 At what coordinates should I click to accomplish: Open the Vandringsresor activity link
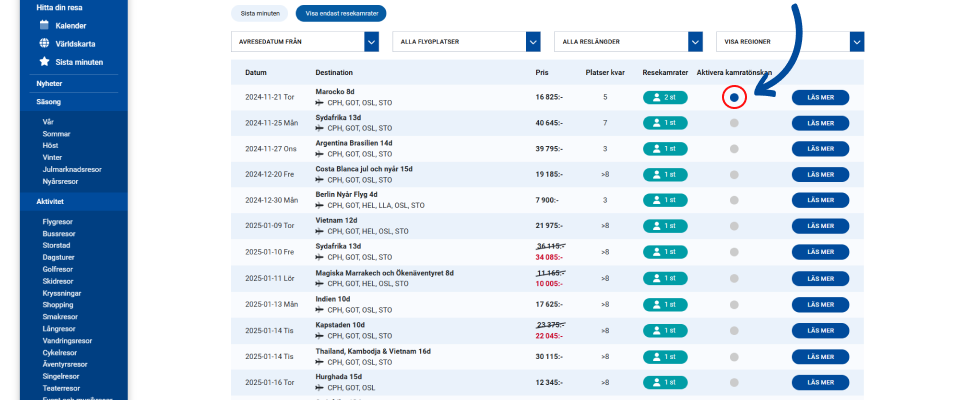(67, 341)
